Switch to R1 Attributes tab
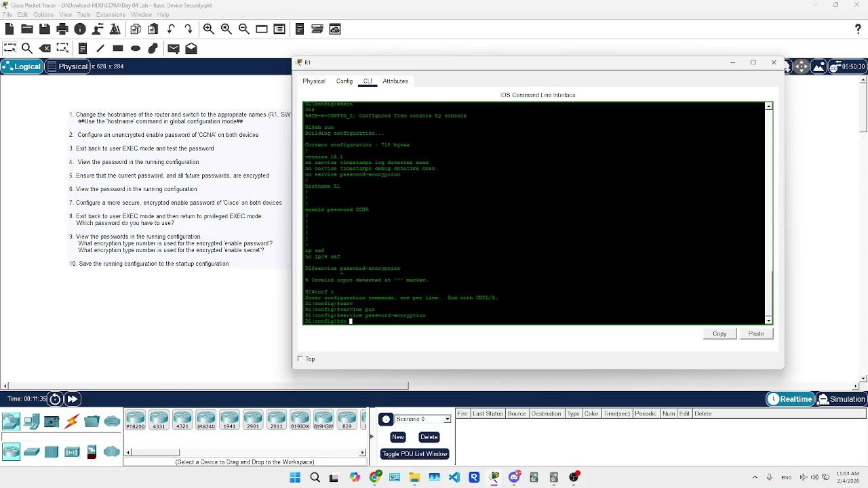This screenshot has height=488, width=868. [395, 81]
